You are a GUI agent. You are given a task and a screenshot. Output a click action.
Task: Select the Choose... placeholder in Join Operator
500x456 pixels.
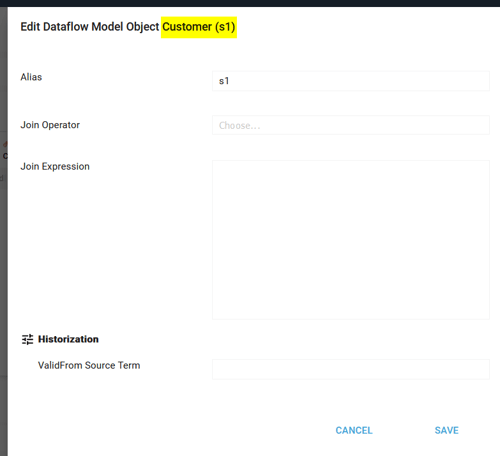pos(239,126)
